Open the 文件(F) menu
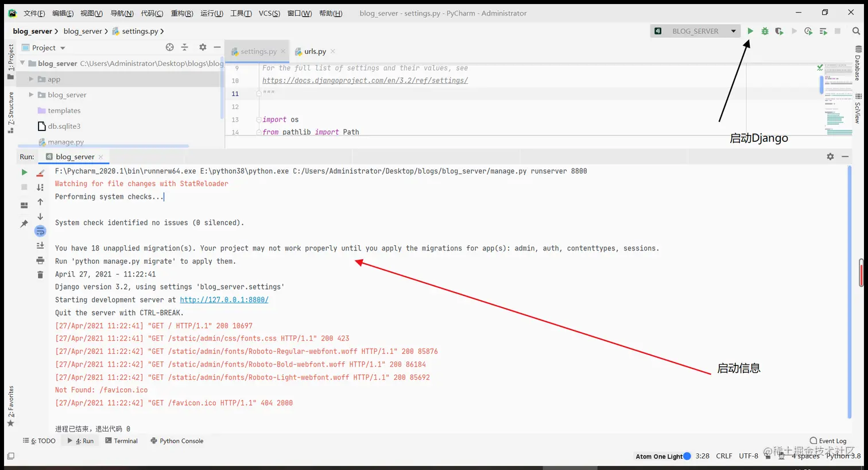 point(34,13)
